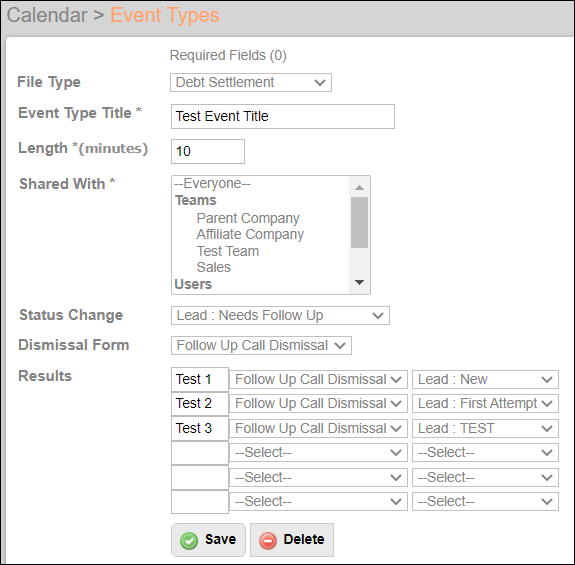Viewport: 575px width, 565px height.
Task: Open dismissal form dropdown for Test 1 result
Action: click(x=318, y=379)
